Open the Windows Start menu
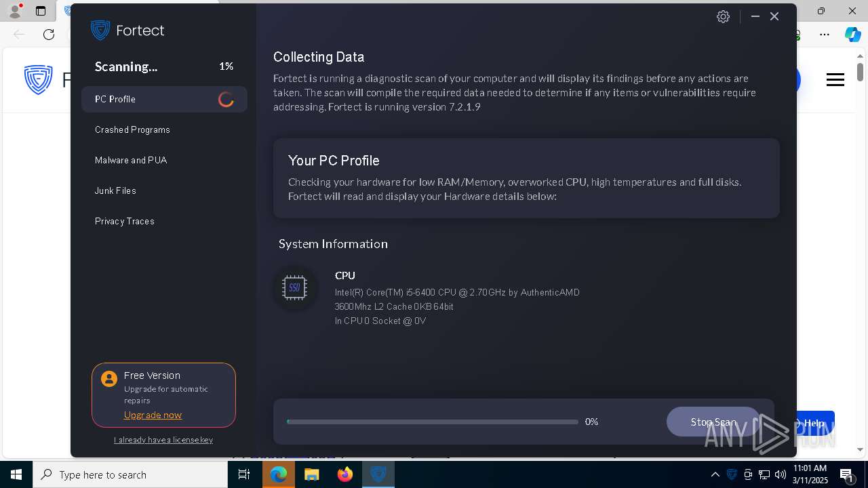 point(16,474)
